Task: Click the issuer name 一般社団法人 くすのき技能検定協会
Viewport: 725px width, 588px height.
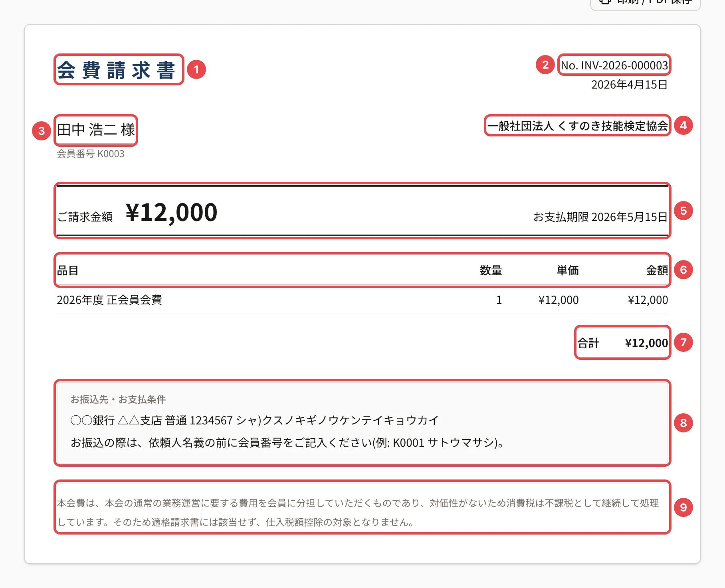Action: coord(577,126)
